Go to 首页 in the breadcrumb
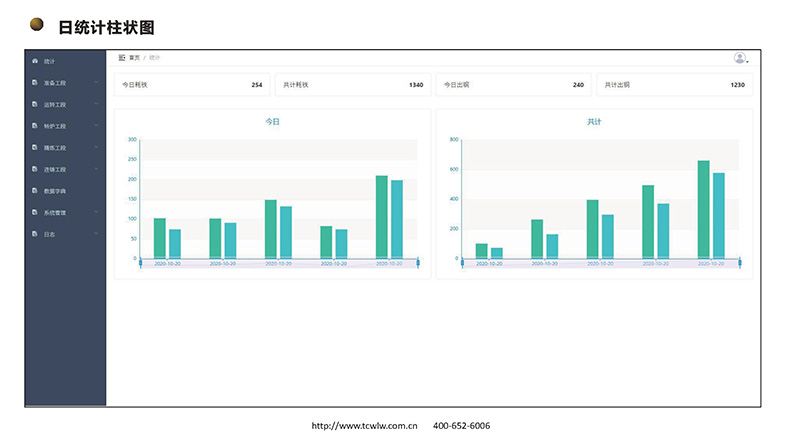The image size is (800, 446). click(134, 58)
